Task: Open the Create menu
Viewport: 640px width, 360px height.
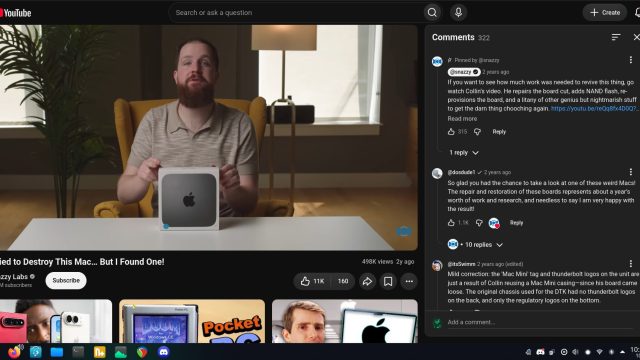Action: (x=605, y=13)
